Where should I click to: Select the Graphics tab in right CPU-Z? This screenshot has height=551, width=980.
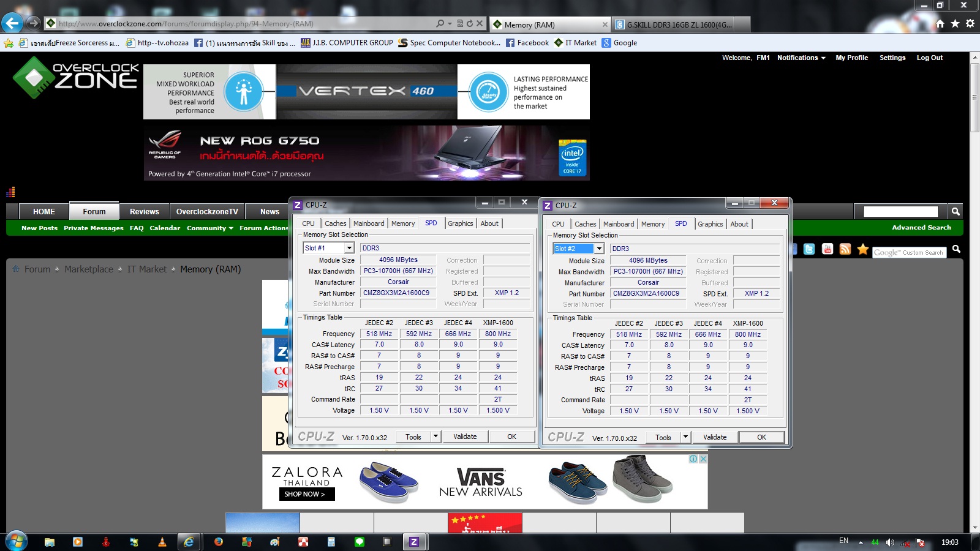coord(710,224)
